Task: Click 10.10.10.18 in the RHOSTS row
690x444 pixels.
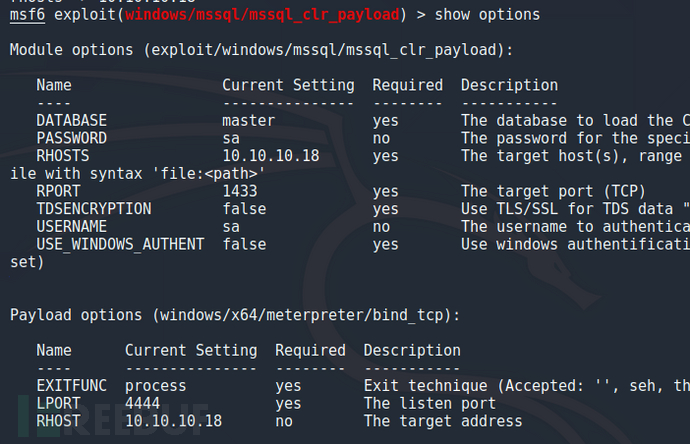Action: [271, 156]
